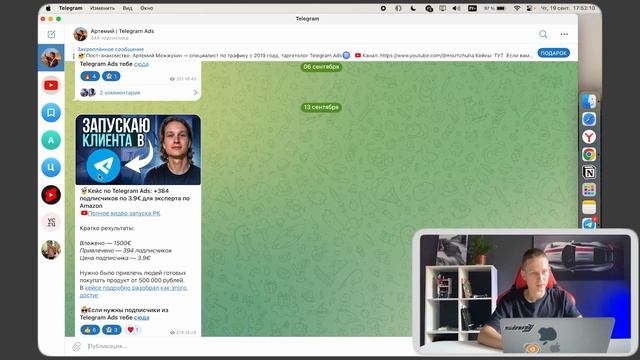Screen dimensions: 640x360
Task: Open Finder from the Dock
Action: pos(589,101)
